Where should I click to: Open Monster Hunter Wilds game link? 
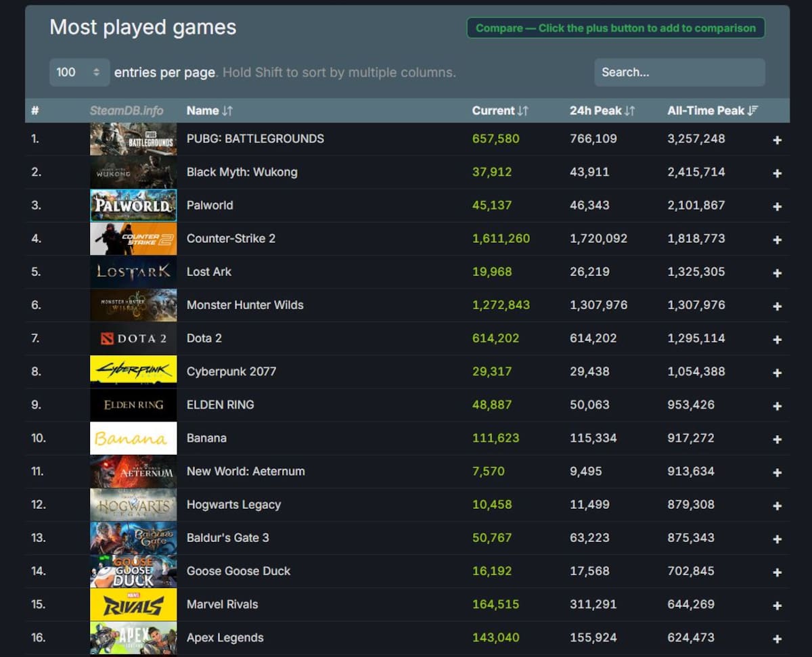pos(245,304)
